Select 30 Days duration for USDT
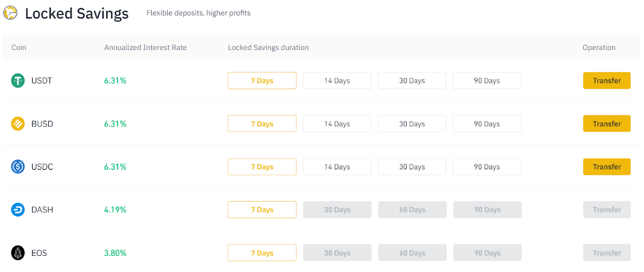The height and width of the screenshot is (272, 644). point(412,81)
